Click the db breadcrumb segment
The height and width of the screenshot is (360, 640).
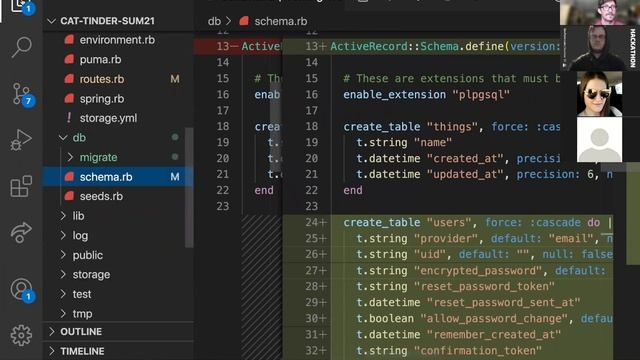(x=214, y=21)
